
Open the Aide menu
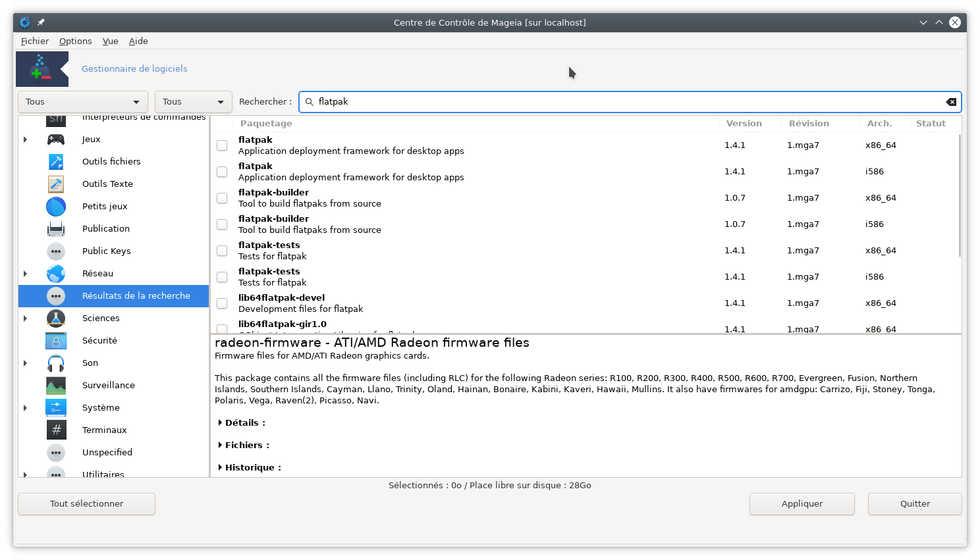click(x=138, y=41)
